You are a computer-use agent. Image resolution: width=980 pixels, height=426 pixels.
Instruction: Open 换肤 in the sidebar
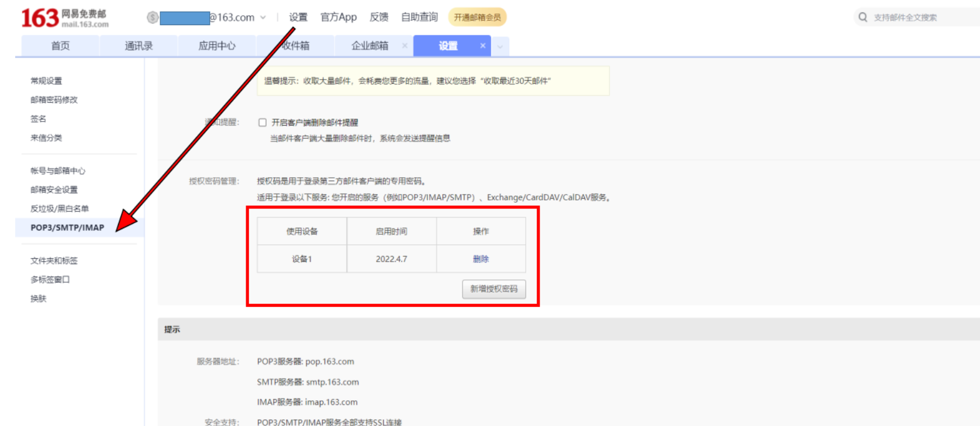(38, 299)
